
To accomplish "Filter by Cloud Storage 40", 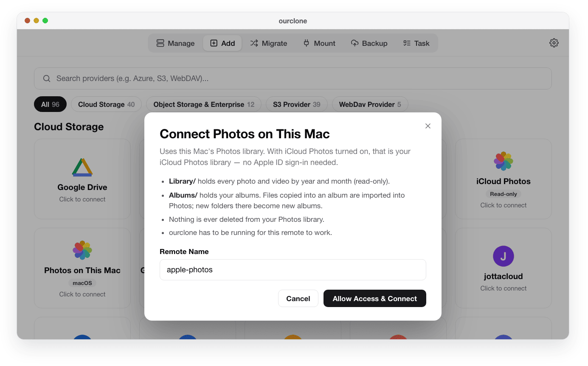I will [x=106, y=104].
